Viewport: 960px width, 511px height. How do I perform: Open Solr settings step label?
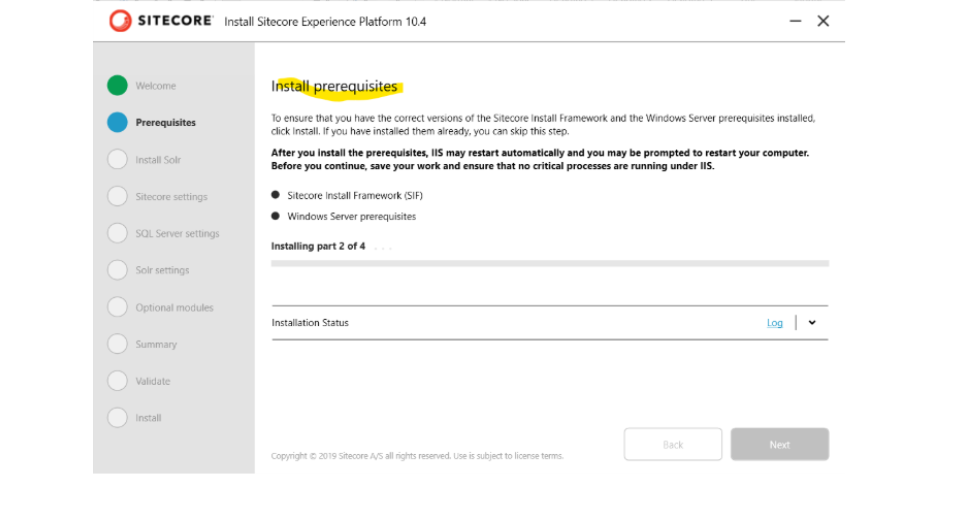[162, 270]
